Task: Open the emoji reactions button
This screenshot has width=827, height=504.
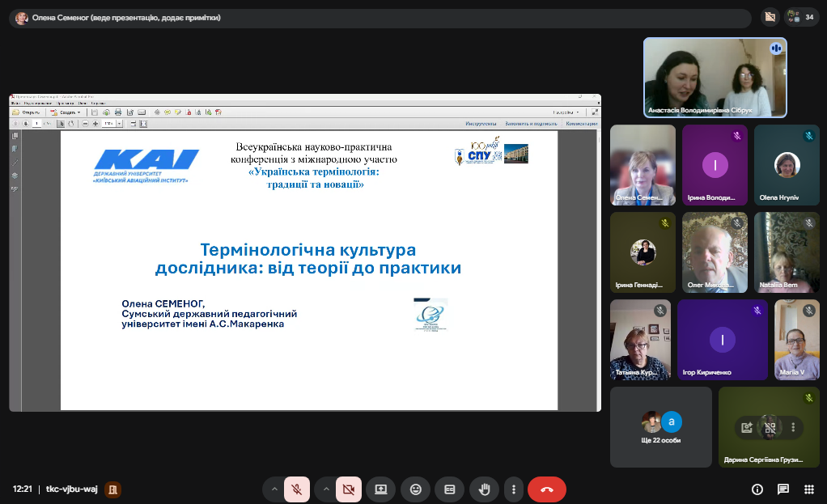Action: (416, 489)
